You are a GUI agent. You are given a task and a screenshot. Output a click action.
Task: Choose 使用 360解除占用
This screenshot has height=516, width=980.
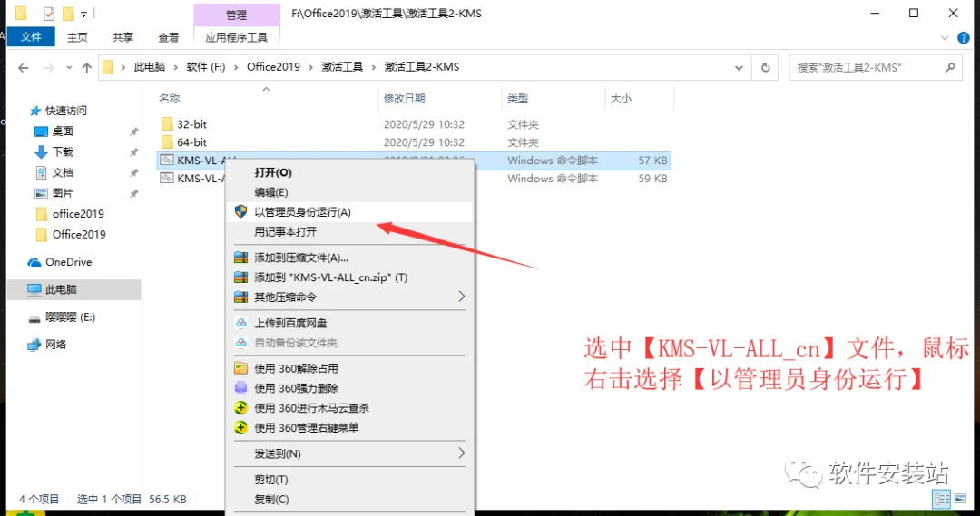349,368
